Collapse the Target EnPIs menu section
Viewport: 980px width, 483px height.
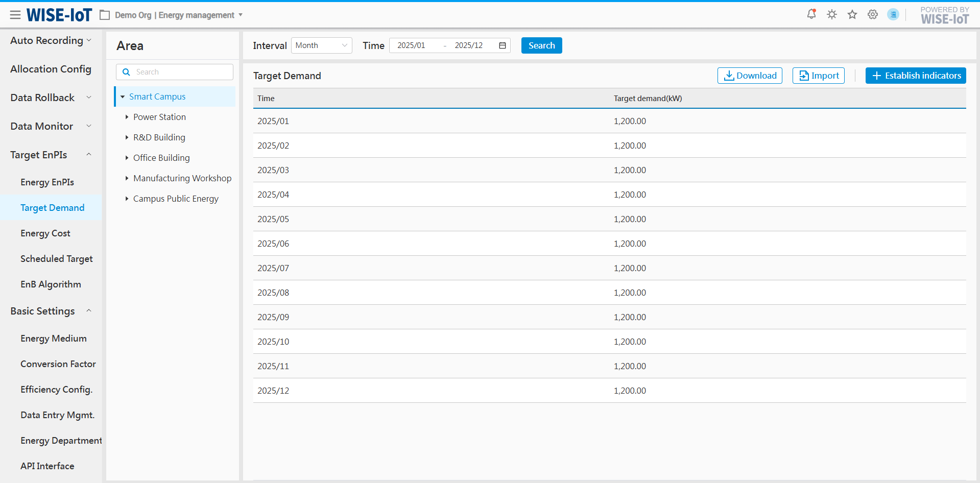tap(89, 155)
